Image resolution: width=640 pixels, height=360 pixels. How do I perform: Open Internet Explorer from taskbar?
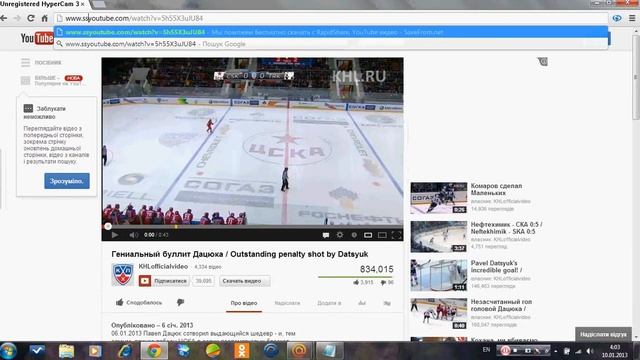124,351
